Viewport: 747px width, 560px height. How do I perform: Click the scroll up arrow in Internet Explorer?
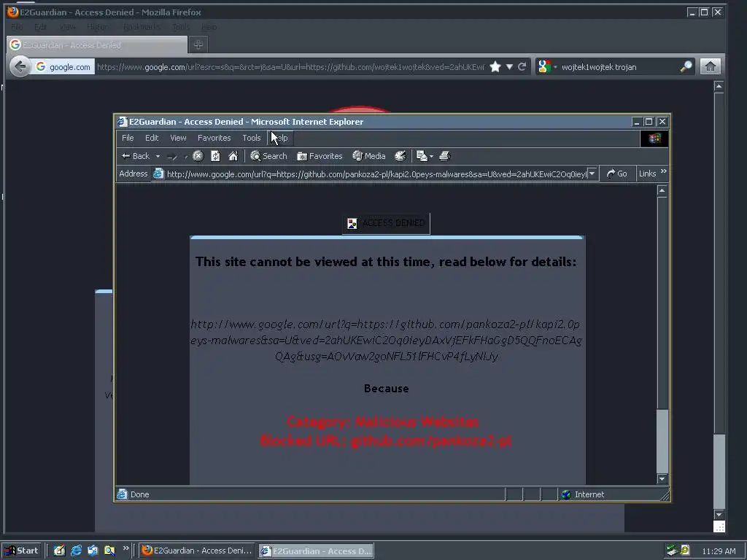point(662,190)
